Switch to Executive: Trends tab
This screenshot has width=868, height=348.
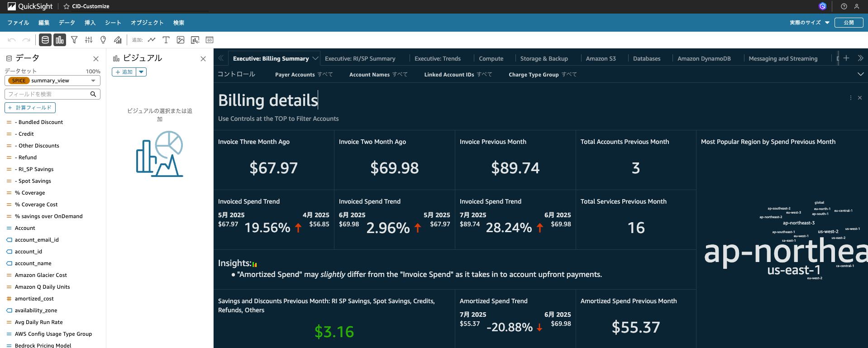pos(438,58)
